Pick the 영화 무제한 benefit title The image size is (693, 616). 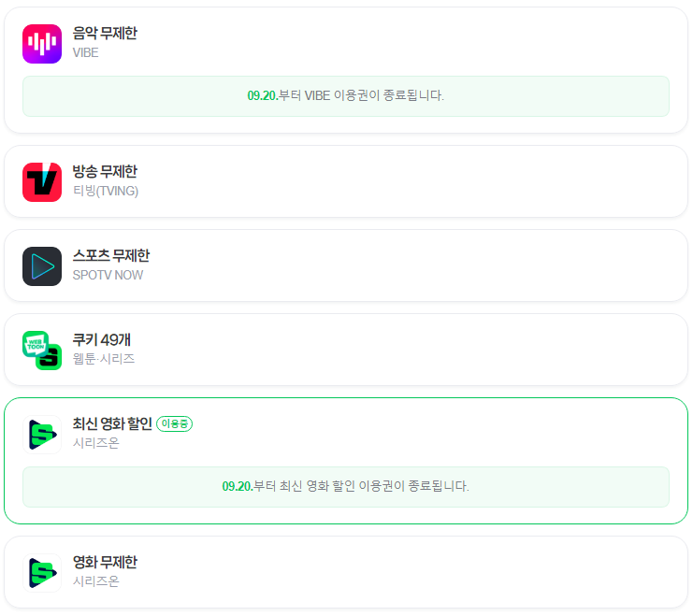click(105, 563)
